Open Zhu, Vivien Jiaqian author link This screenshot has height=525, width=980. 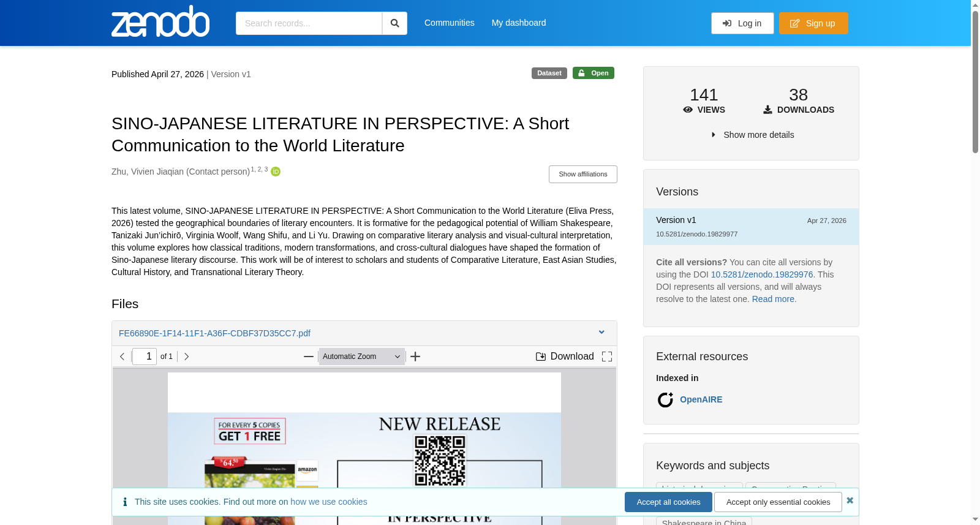tap(181, 172)
